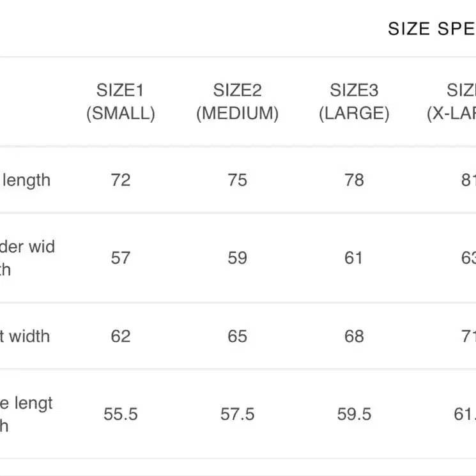Click the SIZE2 (MEDIUM) column header

(x=237, y=102)
